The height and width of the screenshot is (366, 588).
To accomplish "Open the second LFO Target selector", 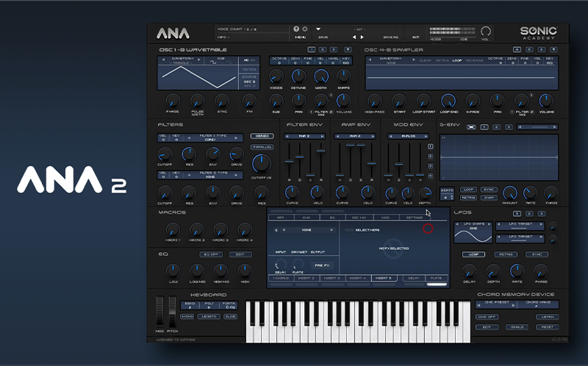I will [x=520, y=239].
